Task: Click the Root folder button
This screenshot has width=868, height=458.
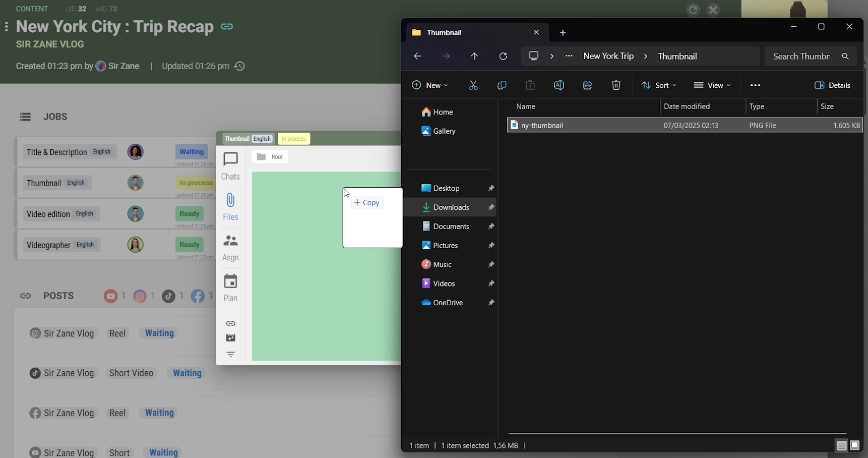Action: [270, 157]
